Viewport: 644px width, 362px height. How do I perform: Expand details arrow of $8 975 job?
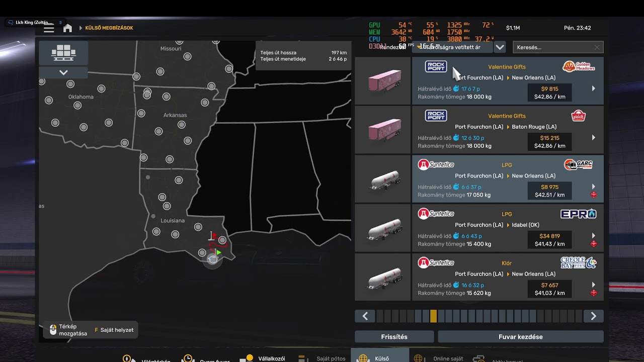[x=594, y=187]
